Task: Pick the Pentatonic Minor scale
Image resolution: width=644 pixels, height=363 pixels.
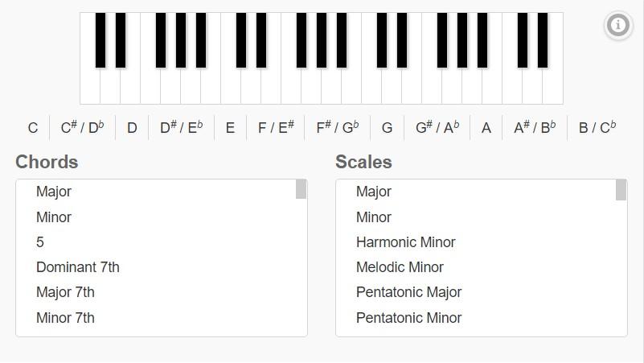Action: tap(408, 318)
